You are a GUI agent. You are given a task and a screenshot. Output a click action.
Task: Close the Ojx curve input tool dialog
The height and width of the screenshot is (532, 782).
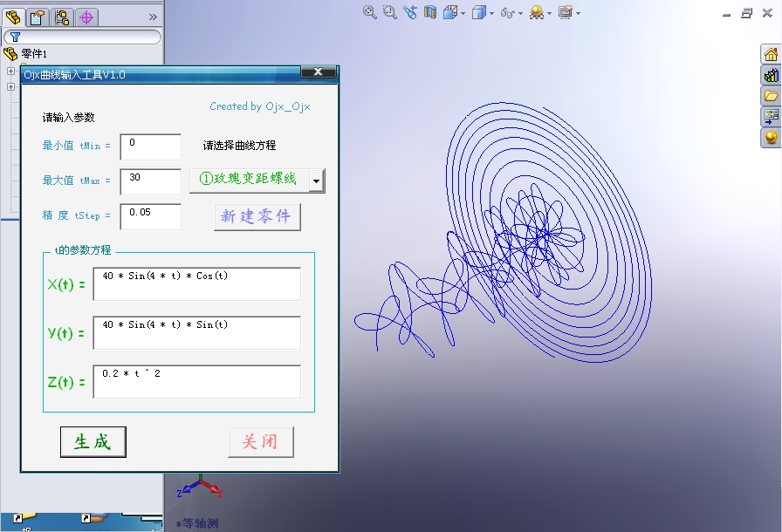318,72
